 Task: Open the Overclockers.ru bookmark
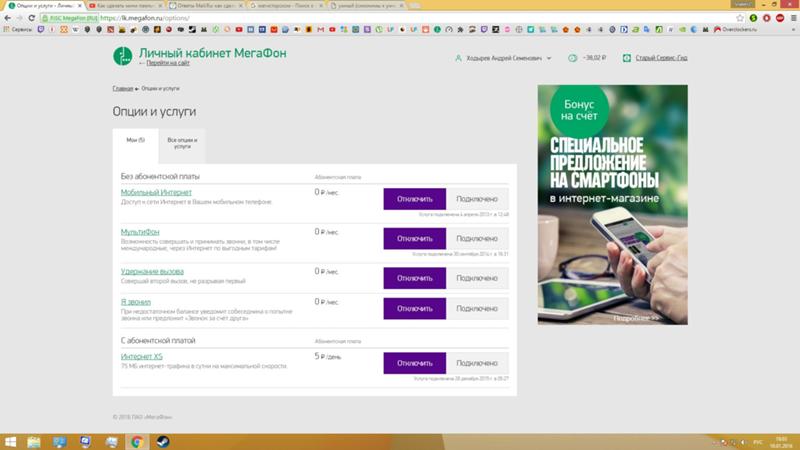pyautogui.click(x=735, y=30)
